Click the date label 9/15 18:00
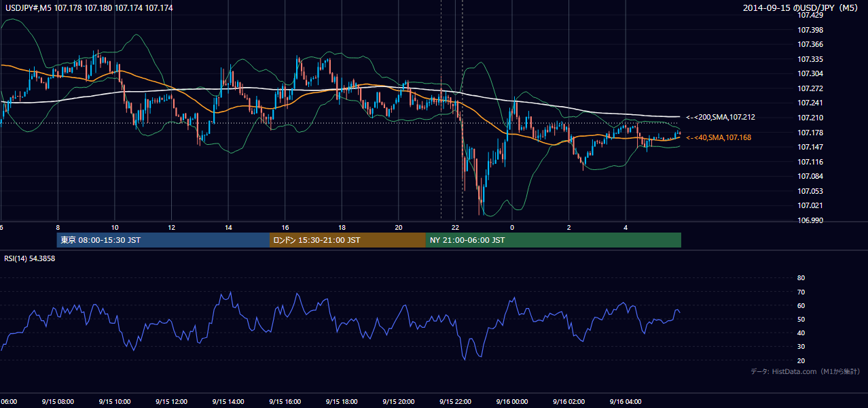868x408 pixels. click(x=342, y=401)
